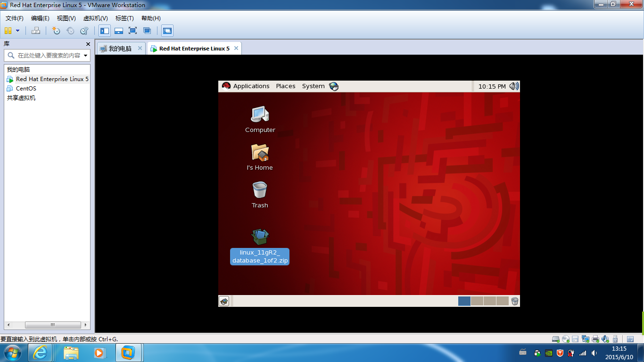Close the Red Hat Enterprise Linux 5 tab
644x362 pixels.
(x=236, y=48)
